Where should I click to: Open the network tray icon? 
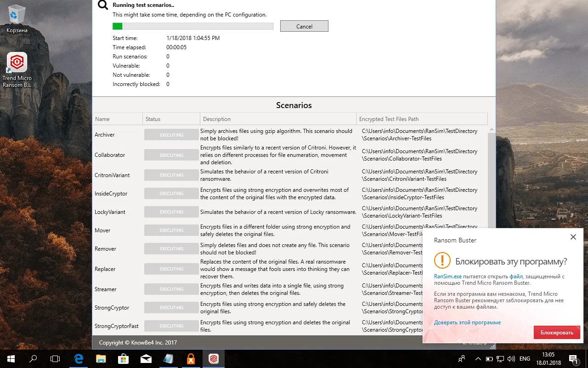click(500, 358)
